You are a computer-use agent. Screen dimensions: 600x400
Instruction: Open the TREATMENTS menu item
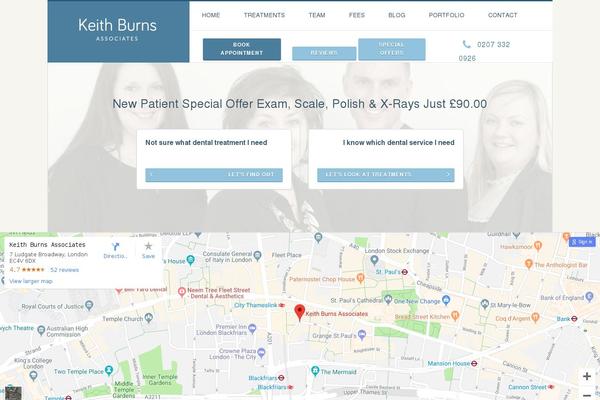264,15
